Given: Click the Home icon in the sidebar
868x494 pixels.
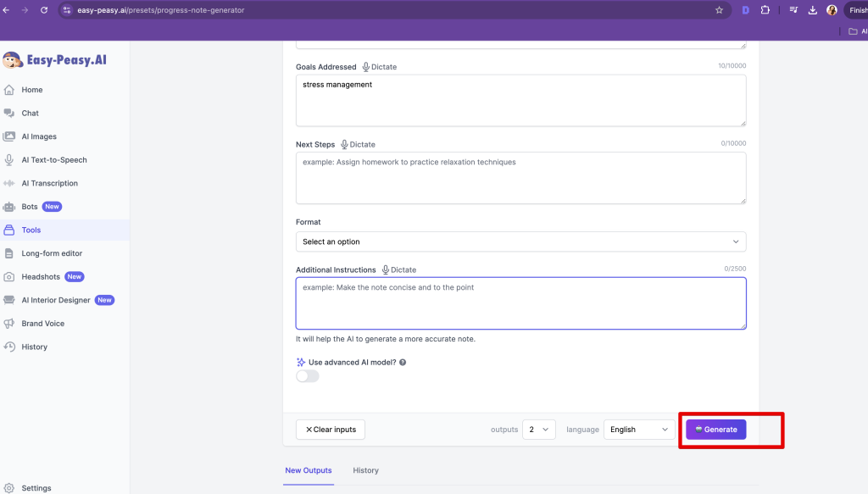Looking at the screenshot, I should (9, 90).
